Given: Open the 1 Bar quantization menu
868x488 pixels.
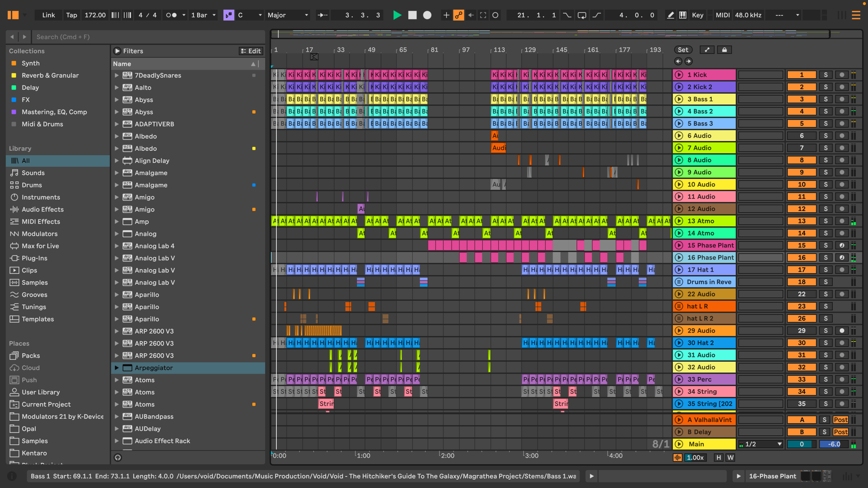Looking at the screenshot, I should [x=203, y=15].
